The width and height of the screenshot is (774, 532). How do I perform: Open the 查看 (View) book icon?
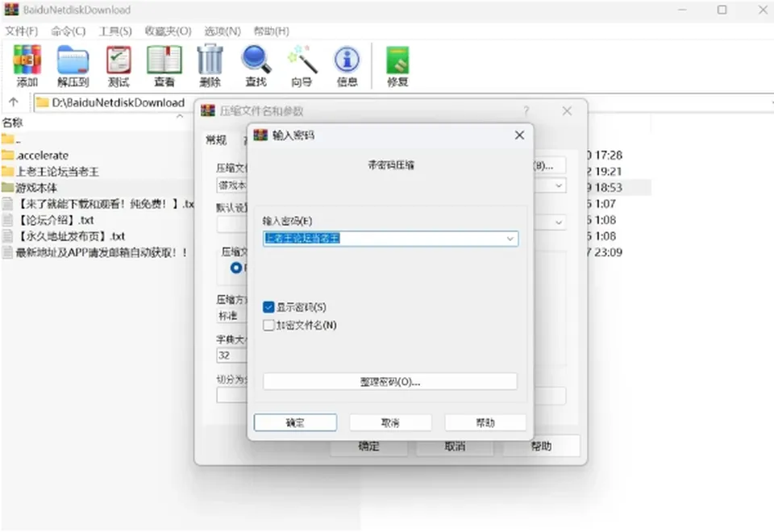click(x=164, y=65)
